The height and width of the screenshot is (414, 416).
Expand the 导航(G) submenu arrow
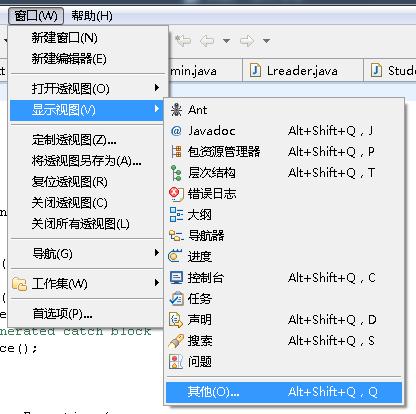point(157,253)
